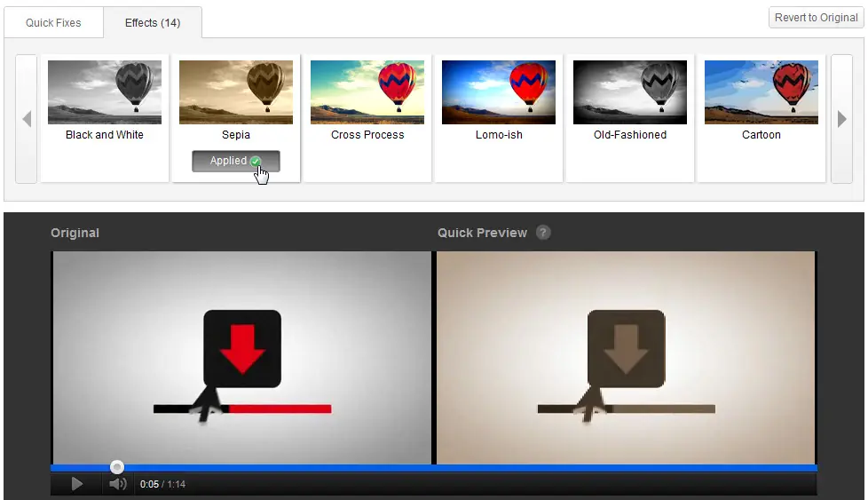Toggle the Applied button under Sepia
The height and width of the screenshot is (500, 868).
[x=236, y=161]
